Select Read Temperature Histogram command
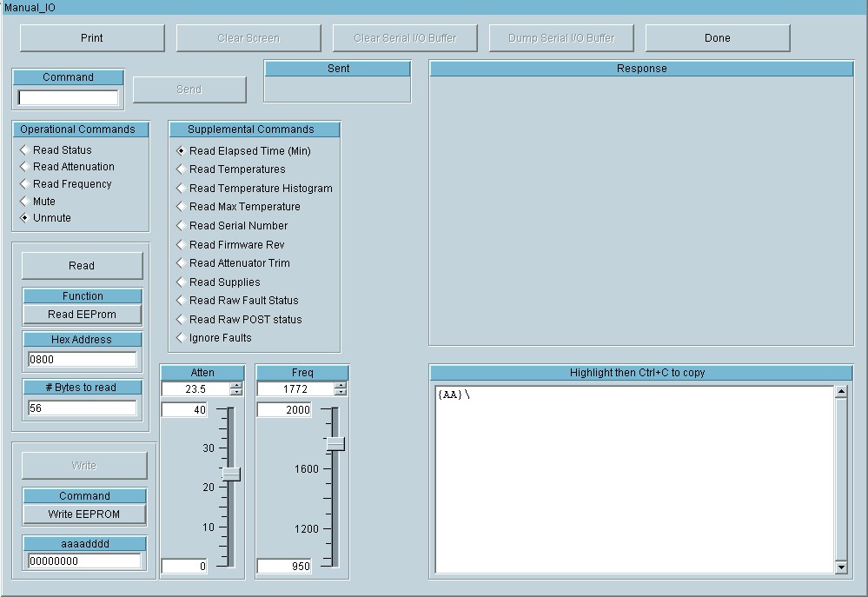This screenshot has height=597, width=868. [x=181, y=189]
